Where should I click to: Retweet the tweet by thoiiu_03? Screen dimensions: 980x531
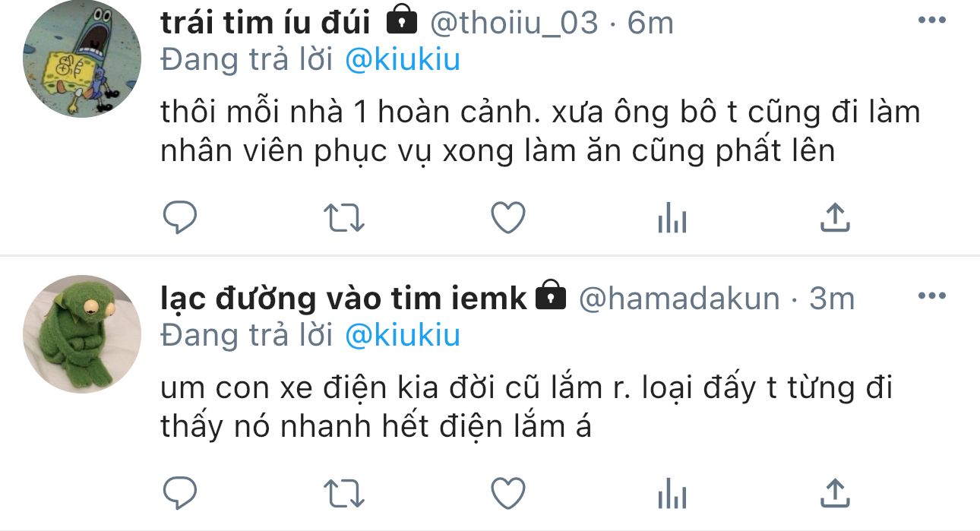click(x=344, y=219)
